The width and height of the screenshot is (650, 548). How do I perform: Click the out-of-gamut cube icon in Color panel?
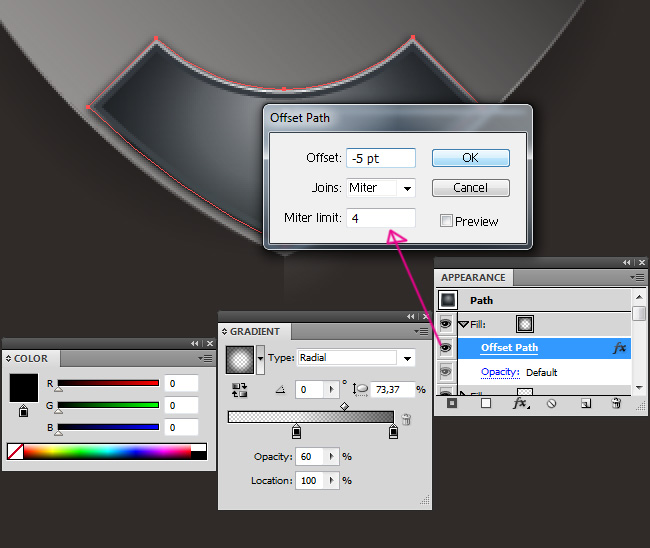(24, 410)
